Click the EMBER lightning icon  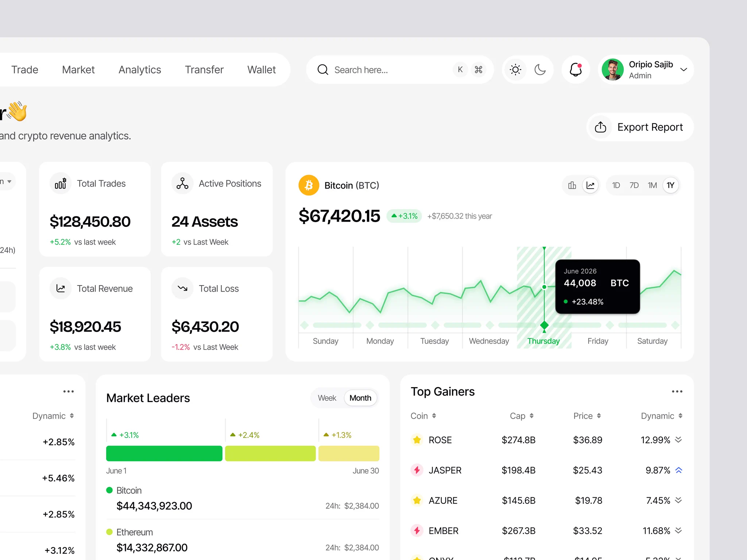417,530
